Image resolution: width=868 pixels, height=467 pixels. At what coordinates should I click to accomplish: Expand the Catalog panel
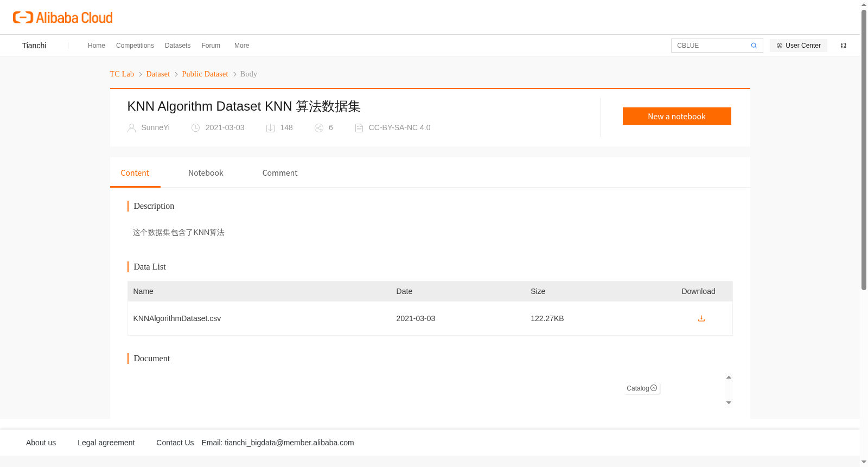[642, 388]
